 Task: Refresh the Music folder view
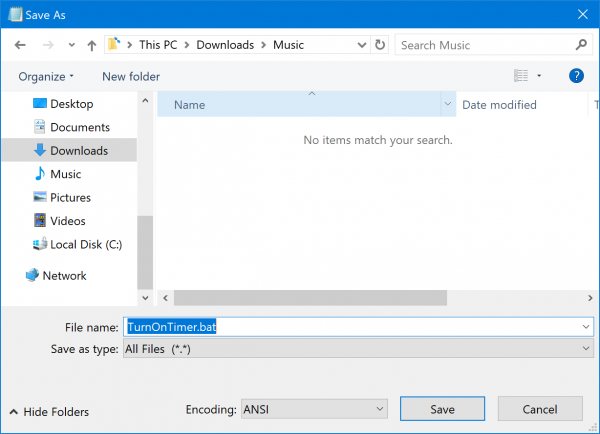point(379,45)
